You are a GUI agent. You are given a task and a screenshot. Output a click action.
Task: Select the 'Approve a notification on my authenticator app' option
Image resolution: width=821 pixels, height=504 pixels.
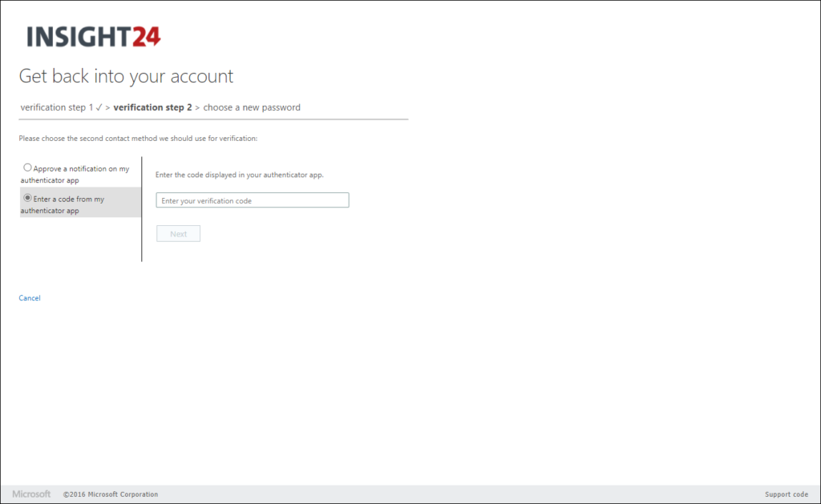pos(27,167)
